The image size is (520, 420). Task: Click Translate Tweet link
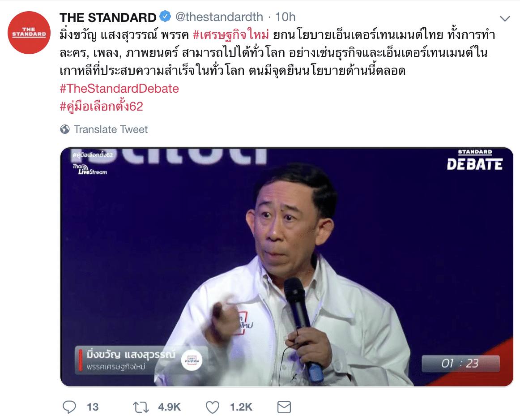(111, 129)
